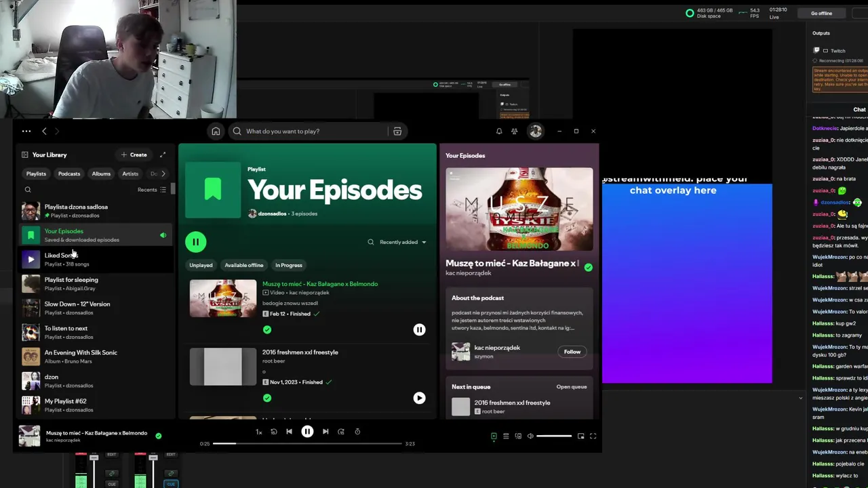The width and height of the screenshot is (868, 488).
Task: Open Connect to a device icon
Action: tap(518, 436)
